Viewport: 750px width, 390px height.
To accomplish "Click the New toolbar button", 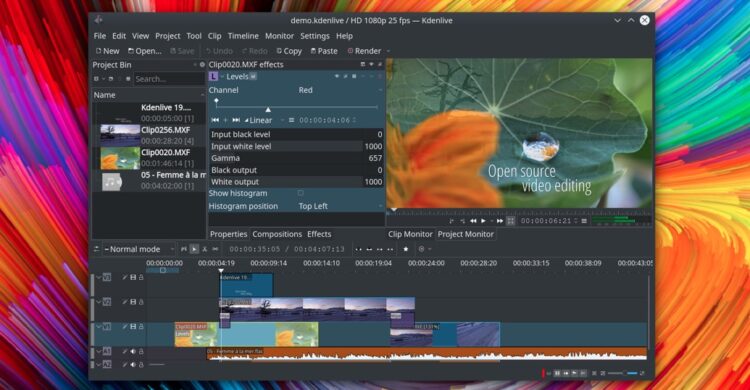I will tap(108, 51).
